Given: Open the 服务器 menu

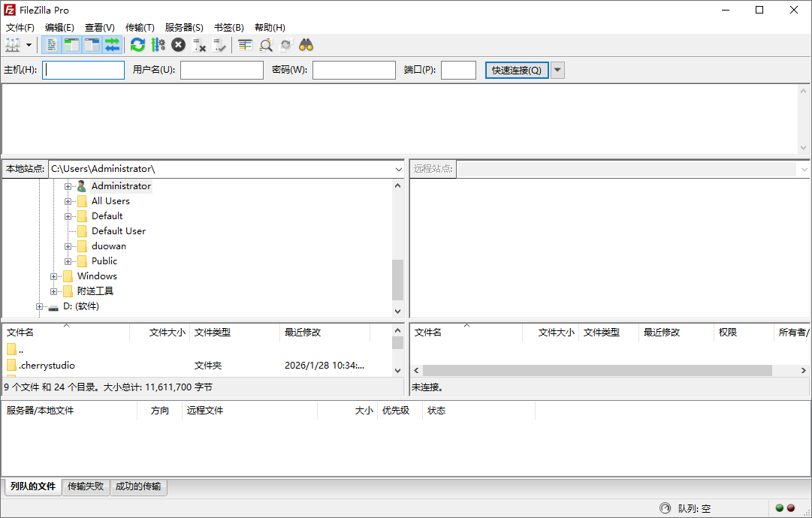Looking at the screenshot, I should click(184, 27).
